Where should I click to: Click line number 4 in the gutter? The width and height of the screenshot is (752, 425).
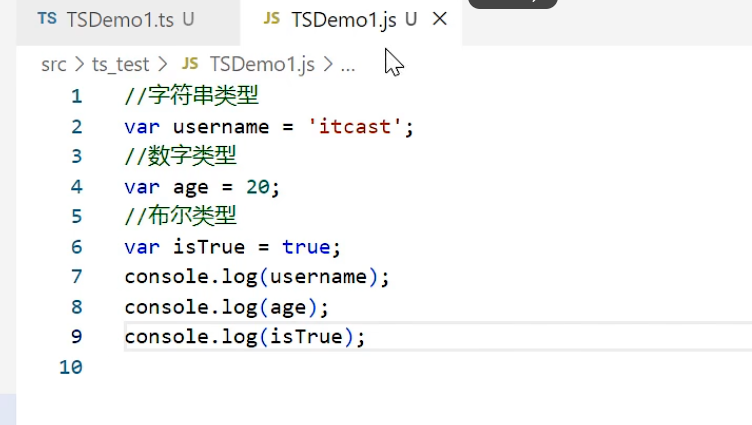click(x=77, y=187)
